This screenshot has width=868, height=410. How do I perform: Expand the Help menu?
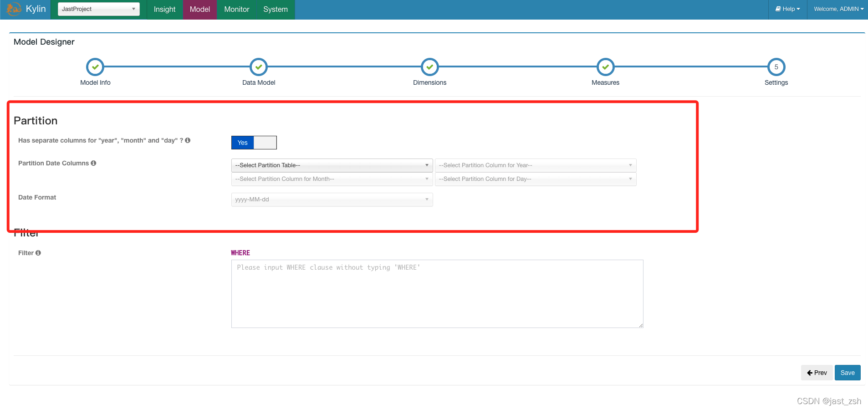pos(788,9)
